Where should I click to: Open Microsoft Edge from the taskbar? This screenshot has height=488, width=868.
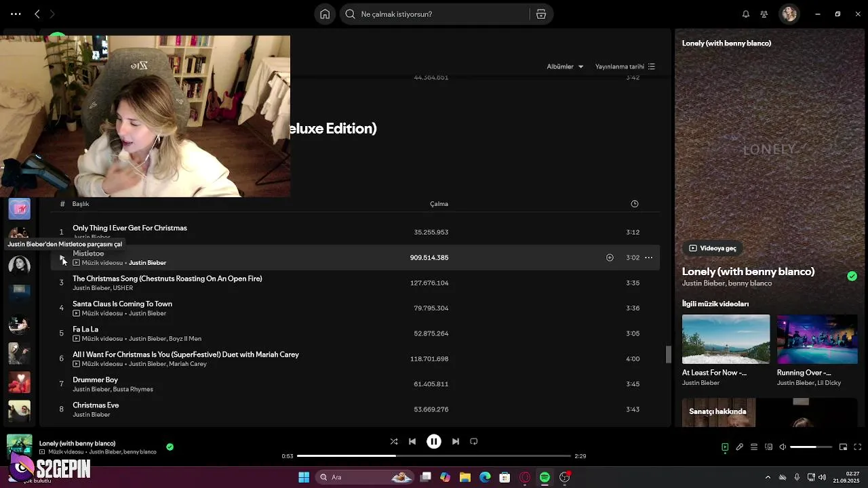[x=485, y=477]
